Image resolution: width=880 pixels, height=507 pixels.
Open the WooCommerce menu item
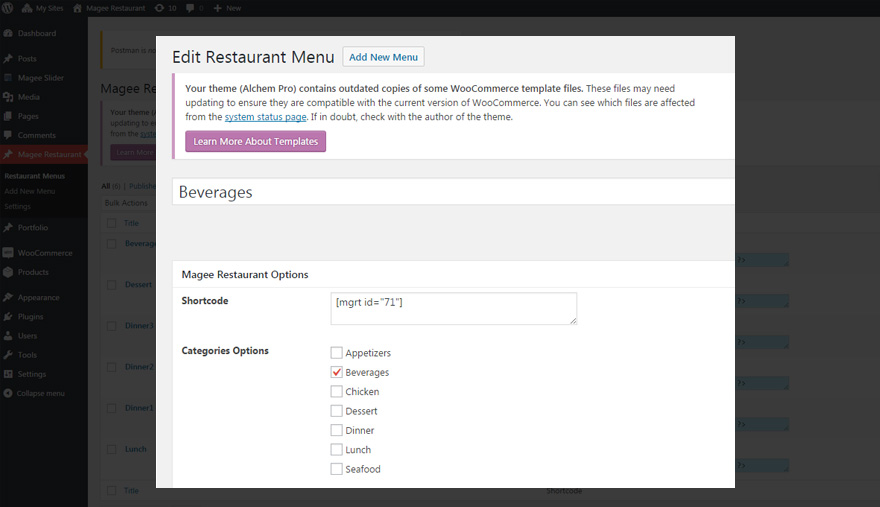pos(45,253)
